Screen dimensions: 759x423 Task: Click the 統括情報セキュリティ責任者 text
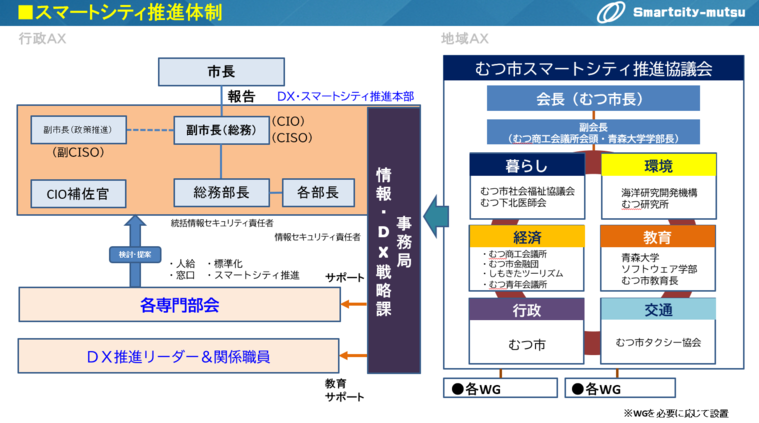coord(222,223)
